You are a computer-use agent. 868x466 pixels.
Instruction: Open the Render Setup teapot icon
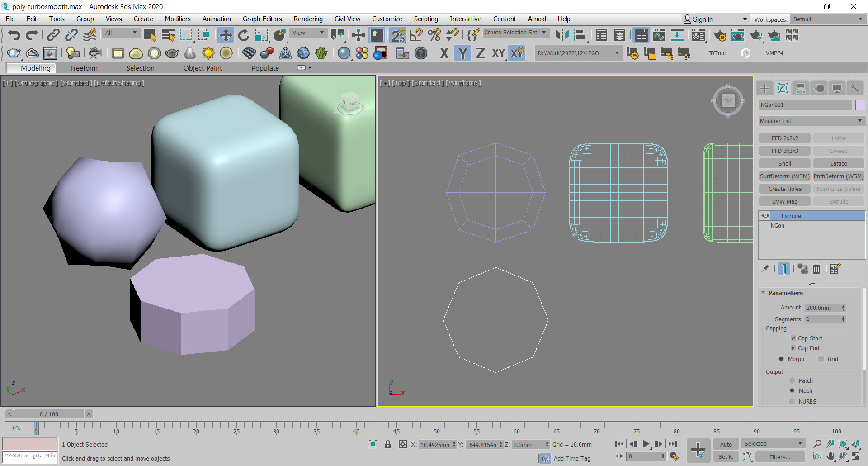pyautogui.click(x=720, y=35)
